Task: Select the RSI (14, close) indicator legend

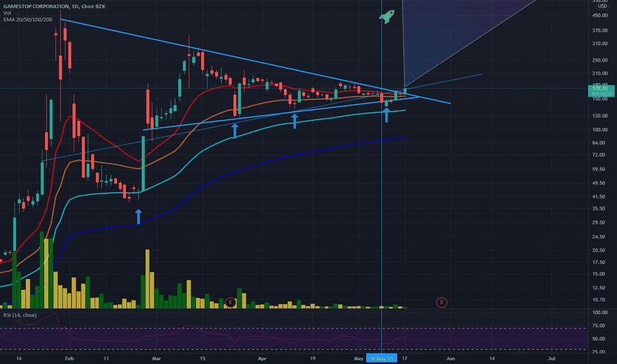Action: coord(20,315)
